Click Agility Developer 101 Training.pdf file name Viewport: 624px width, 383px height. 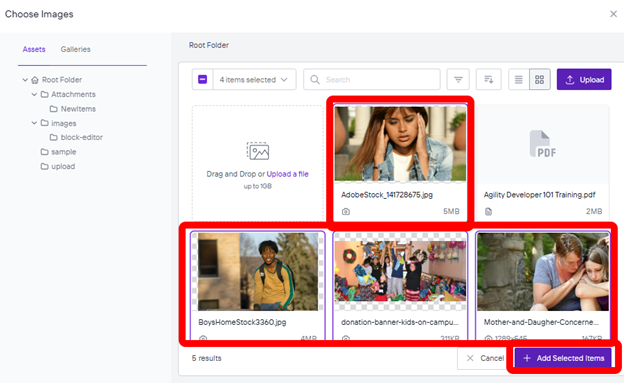[x=539, y=195]
